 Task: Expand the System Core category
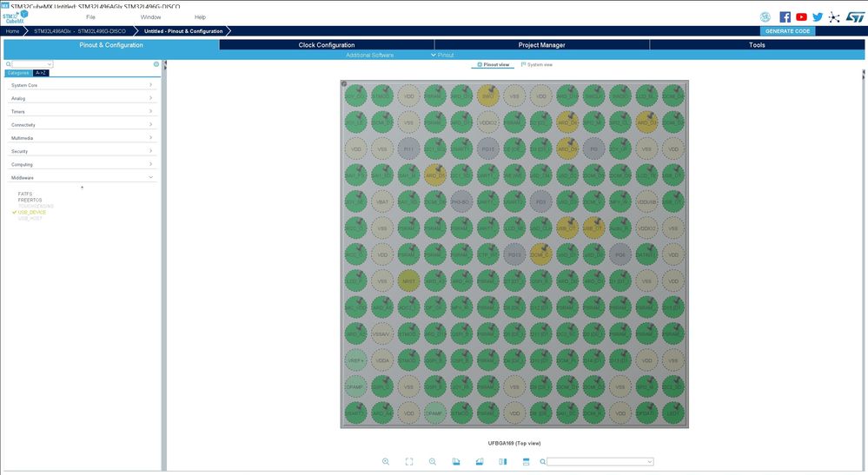point(82,85)
